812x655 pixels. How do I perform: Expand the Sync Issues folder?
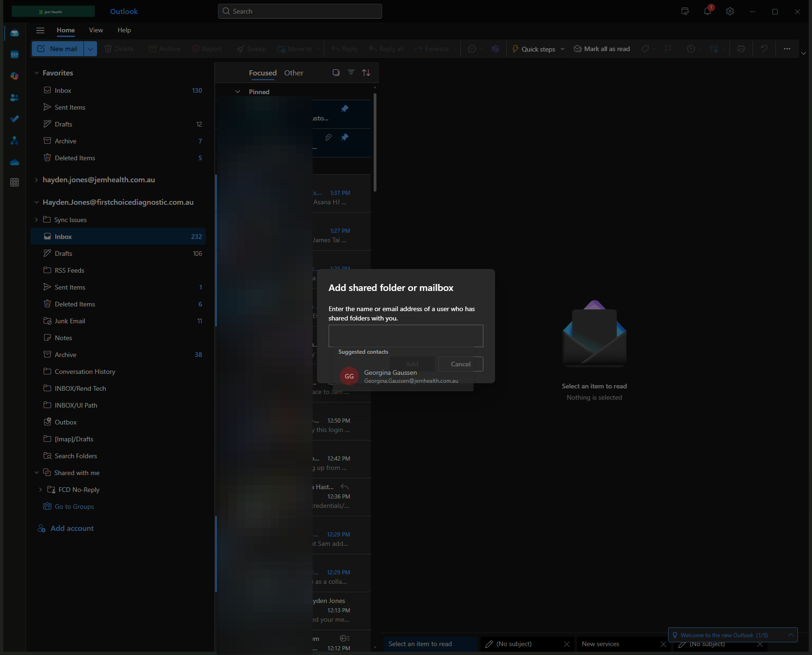(37, 220)
